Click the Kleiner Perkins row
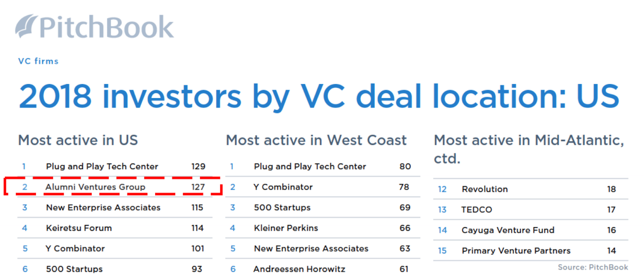This screenshot has height=278, width=644. (286, 228)
